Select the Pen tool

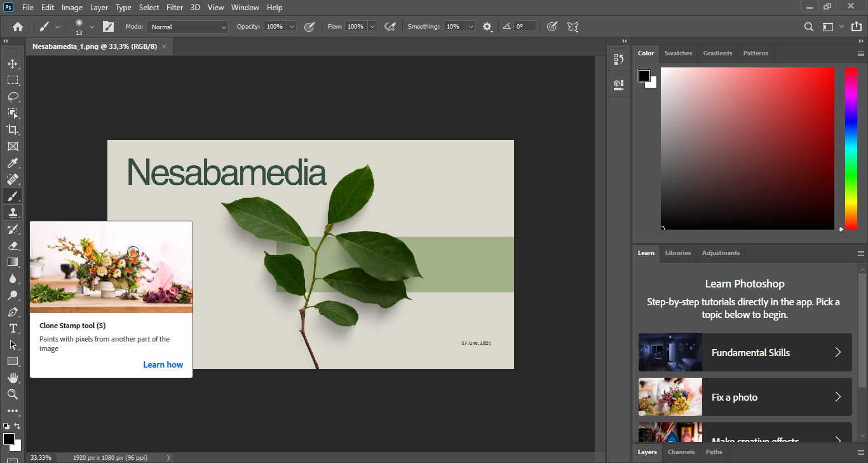[x=13, y=312]
